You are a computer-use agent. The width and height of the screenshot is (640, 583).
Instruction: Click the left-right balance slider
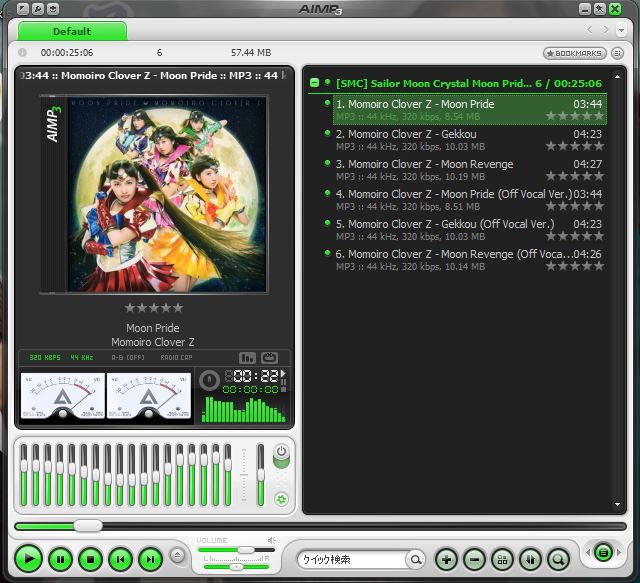tap(237, 567)
